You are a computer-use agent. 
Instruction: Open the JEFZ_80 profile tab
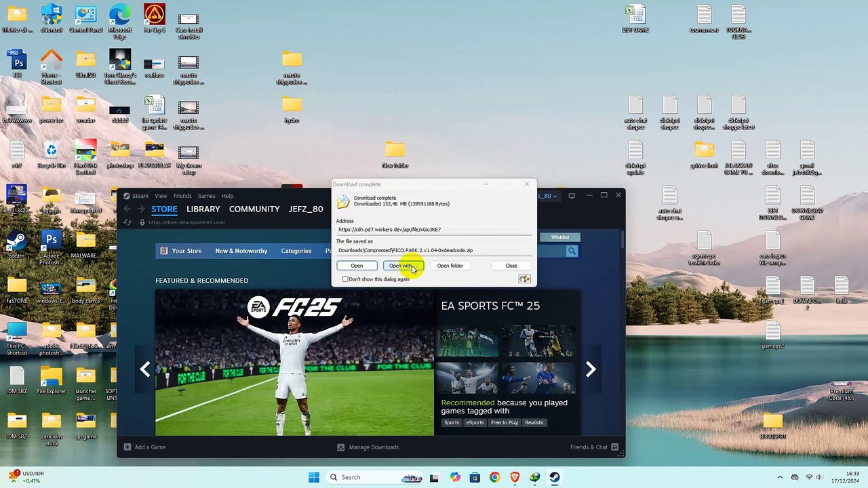[306, 209]
